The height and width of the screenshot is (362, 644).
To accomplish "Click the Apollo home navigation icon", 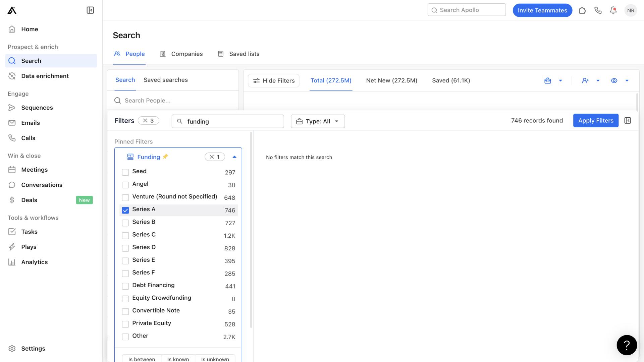I will (12, 10).
